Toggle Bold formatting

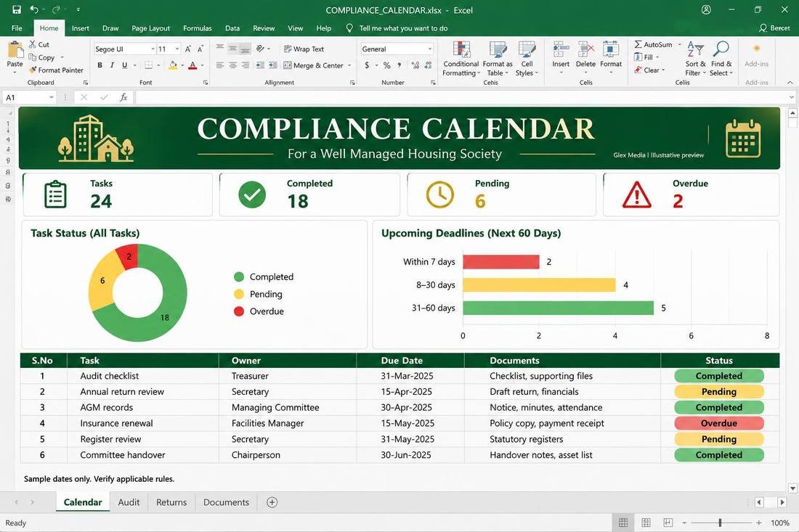pos(100,65)
